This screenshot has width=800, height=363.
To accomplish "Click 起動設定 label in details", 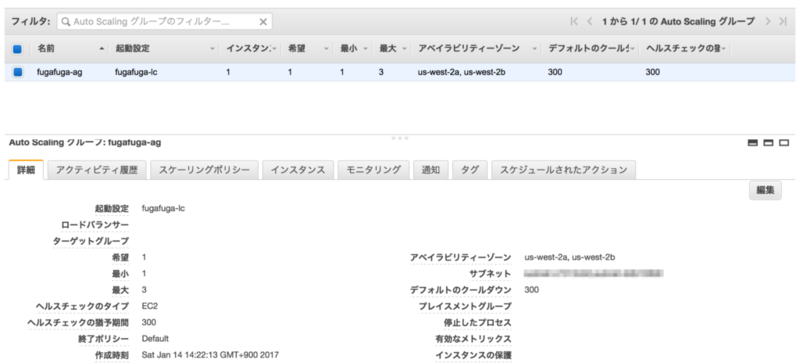I will (x=112, y=208).
